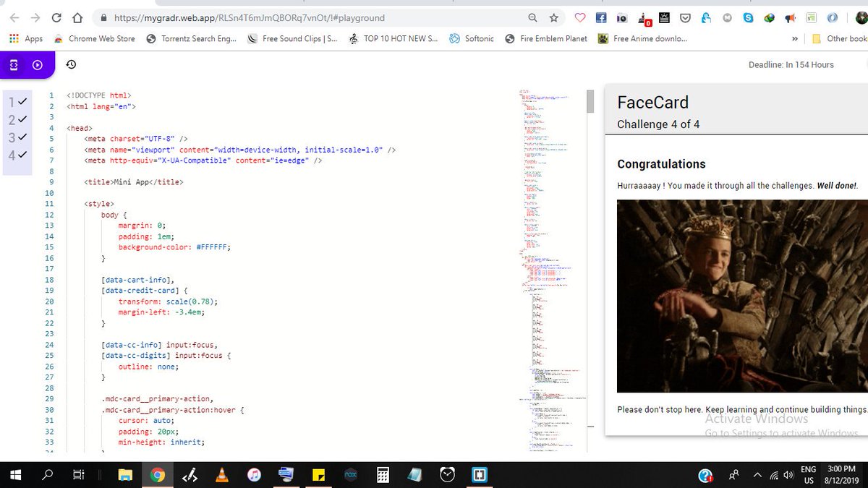Viewport: 868px width, 488px height.
Task: Click the 'Deadline: In 154 Hours' text
Action: click(791, 65)
